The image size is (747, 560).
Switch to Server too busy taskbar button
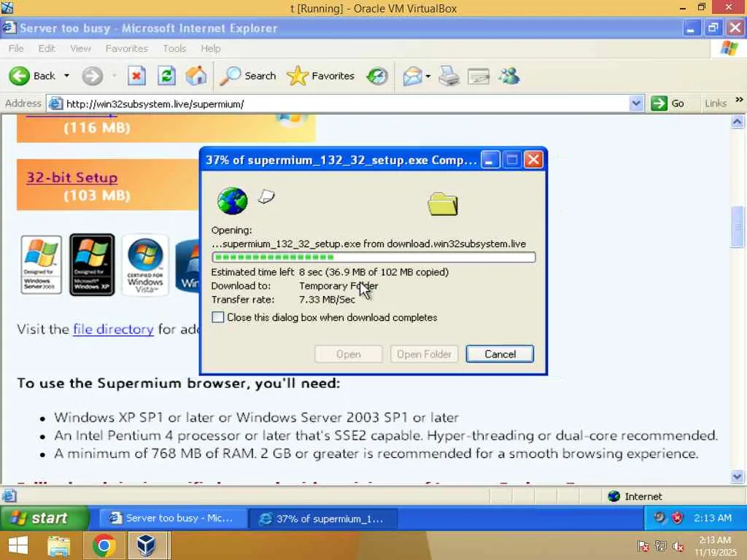coord(174,518)
